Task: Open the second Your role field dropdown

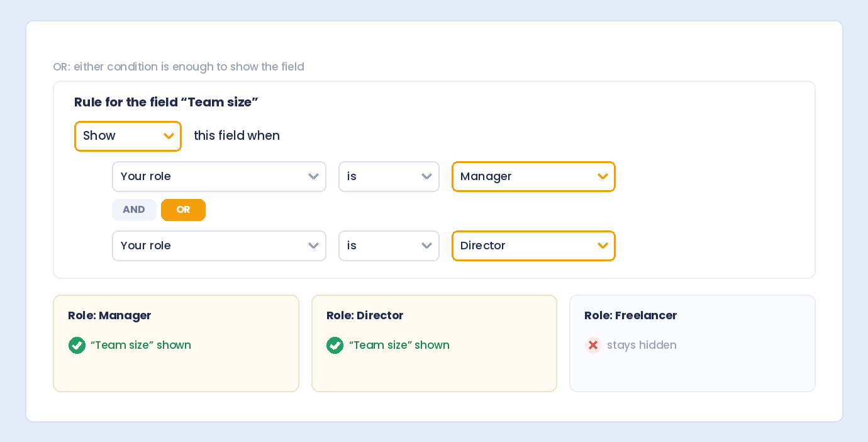Action: [219, 246]
